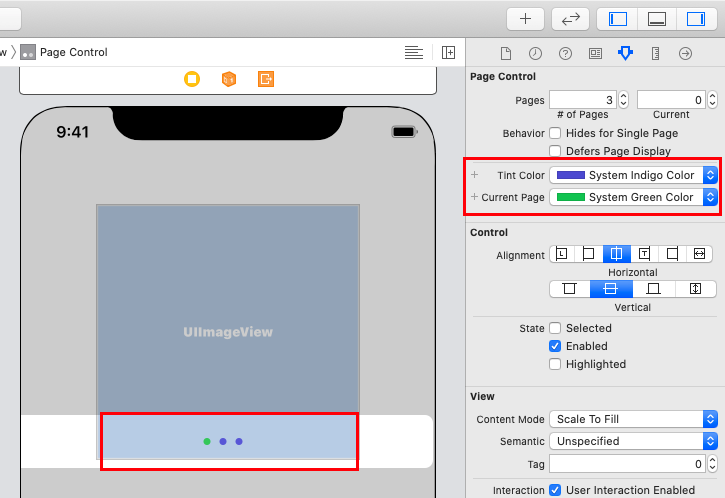This screenshot has height=498, width=725.
Task: Enable Hides for Single Page checkbox
Action: 555,133
